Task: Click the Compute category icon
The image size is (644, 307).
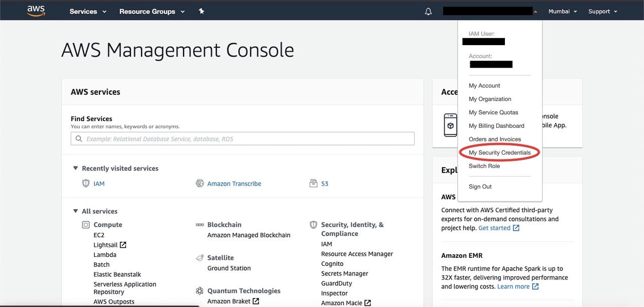Action: click(85, 225)
